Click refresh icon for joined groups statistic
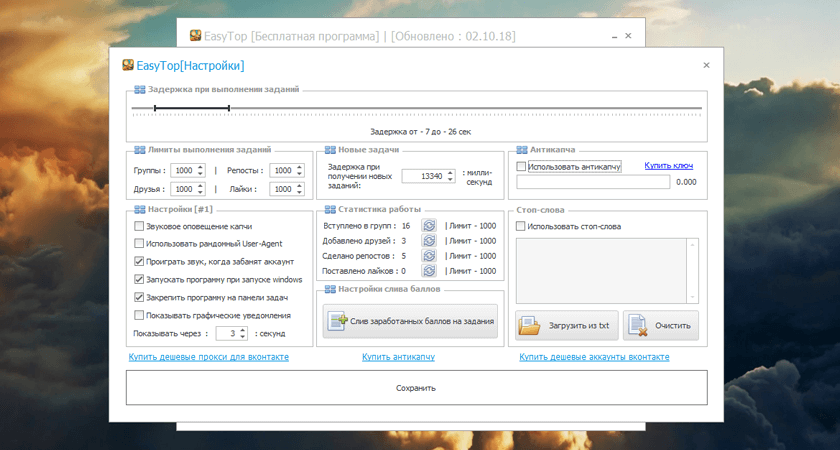This screenshot has width=840, height=450. [x=429, y=226]
